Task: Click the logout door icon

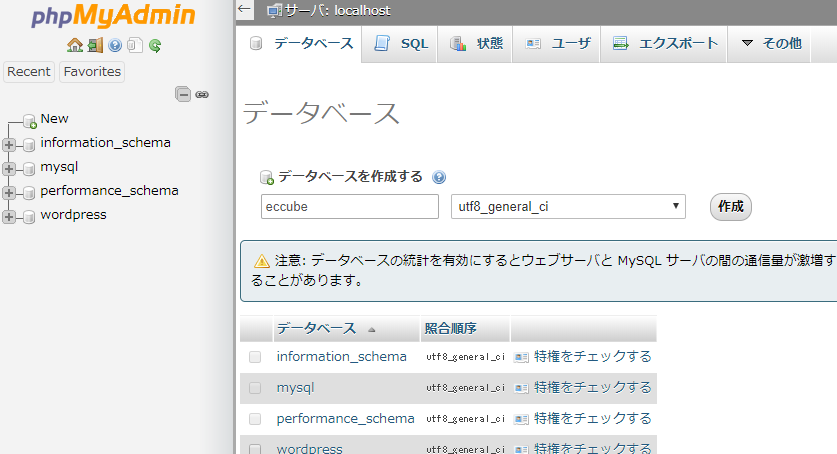Action: [95, 45]
